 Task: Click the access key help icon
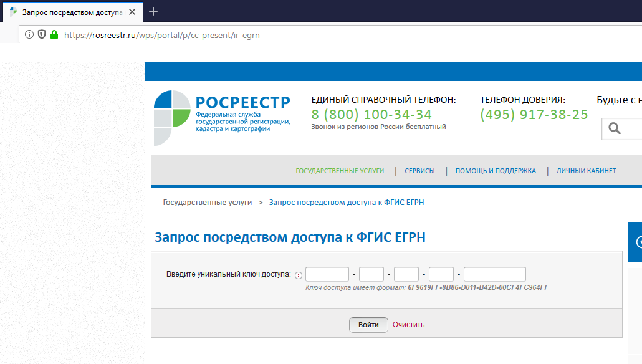(x=298, y=275)
